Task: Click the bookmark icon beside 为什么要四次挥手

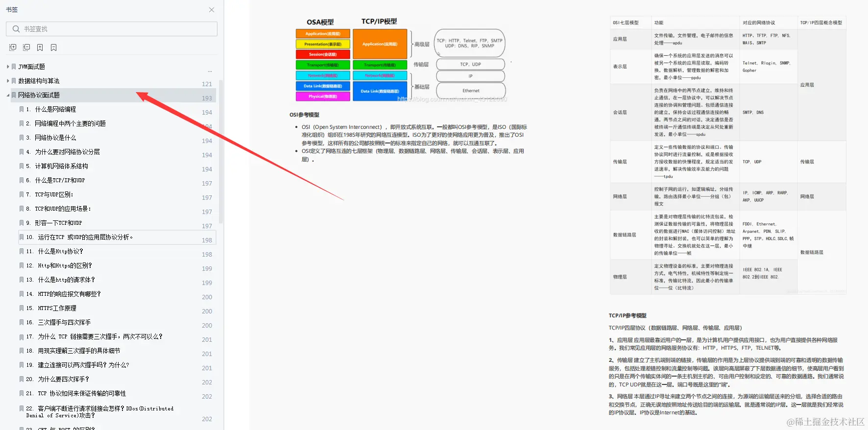Action: tap(22, 379)
